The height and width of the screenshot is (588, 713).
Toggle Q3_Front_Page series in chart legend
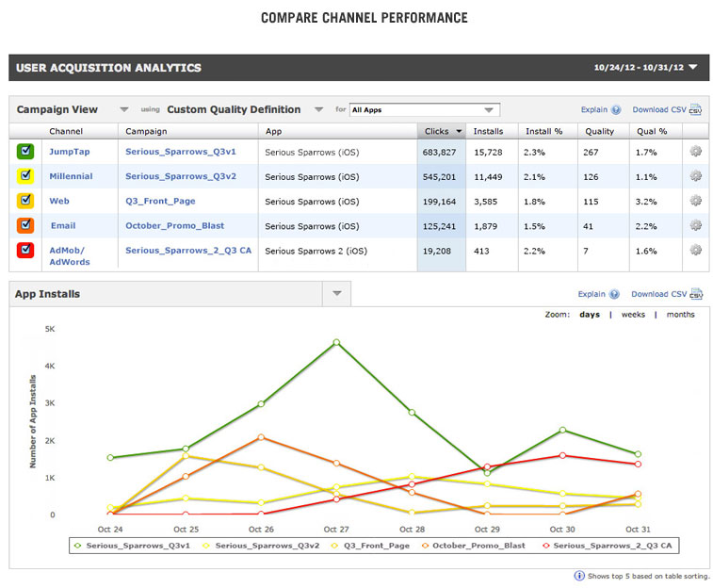click(370, 546)
